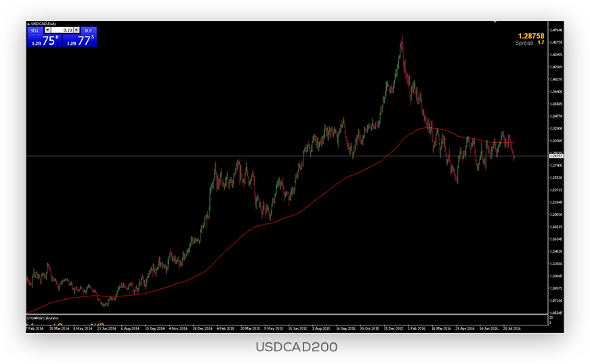Click the 0.10 lot size input field
The width and height of the screenshot is (590, 364).
pyautogui.click(x=63, y=30)
